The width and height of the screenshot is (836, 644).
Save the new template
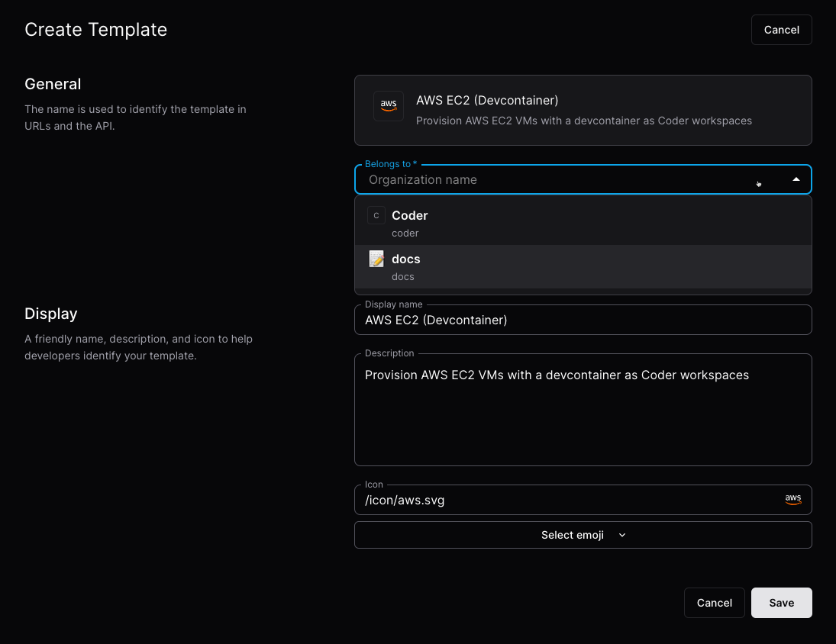[781, 602]
